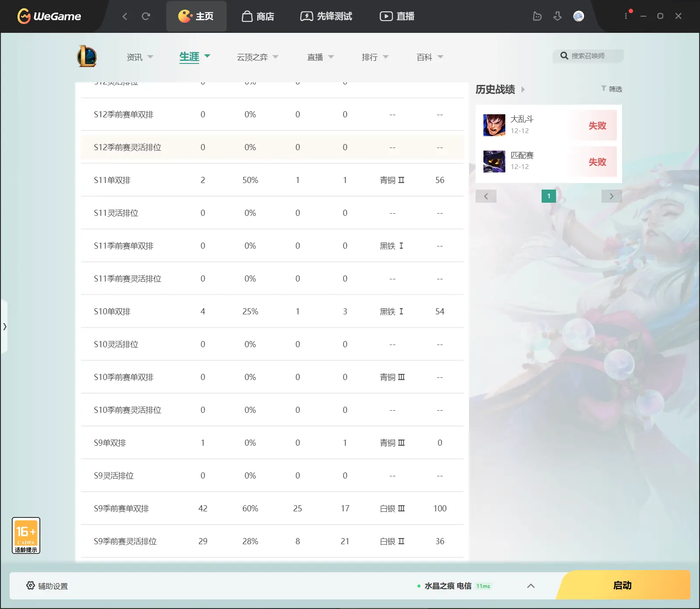This screenshot has width=700, height=609.
Task: Select the S11季前赛灵活排位 row
Action: (x=272, y=278)
